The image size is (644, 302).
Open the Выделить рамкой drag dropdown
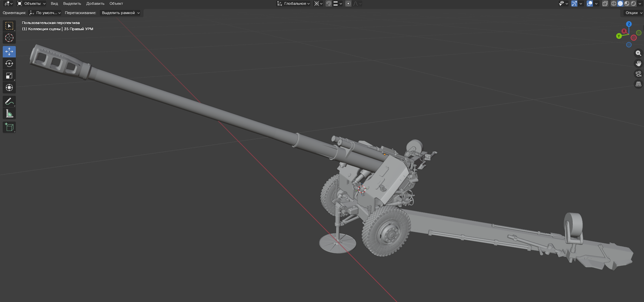coord(121,13)
